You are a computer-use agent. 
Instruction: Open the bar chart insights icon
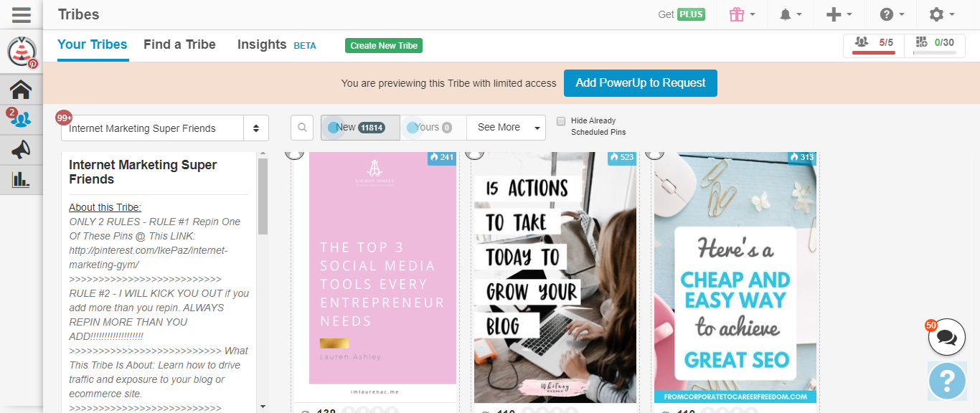coord(21,179)
